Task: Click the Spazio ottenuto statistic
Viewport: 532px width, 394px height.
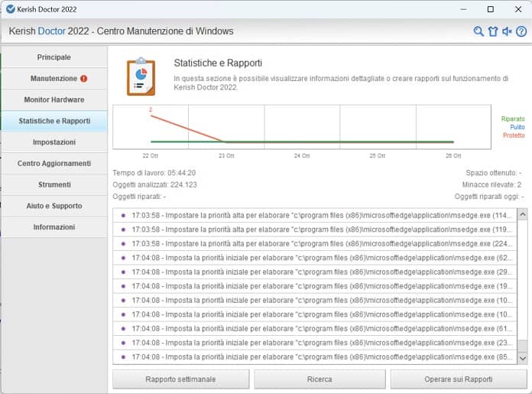Action: (x=494, y=173)
